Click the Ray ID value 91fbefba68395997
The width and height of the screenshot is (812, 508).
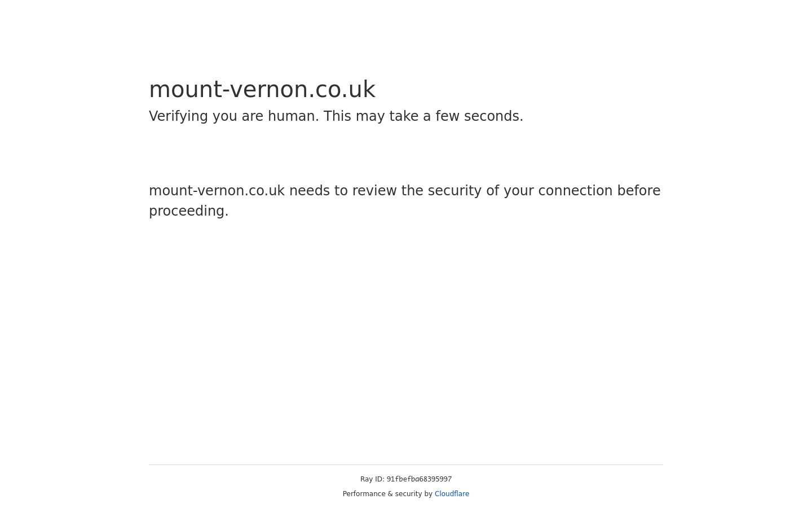coord(419,479)
